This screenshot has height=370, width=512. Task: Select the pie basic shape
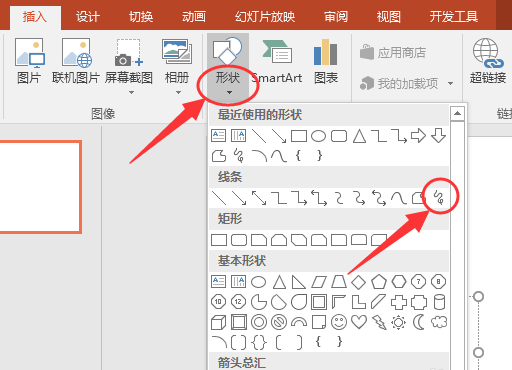click(x=259, y=302)
